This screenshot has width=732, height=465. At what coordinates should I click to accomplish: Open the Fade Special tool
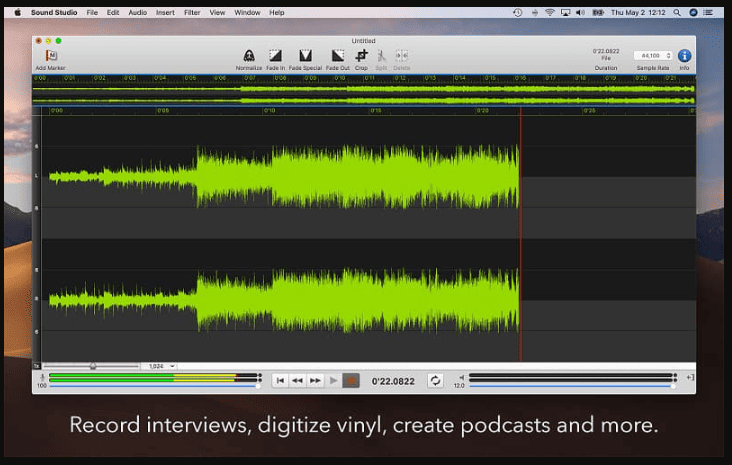pyautogui.click(x=305, y=56)
